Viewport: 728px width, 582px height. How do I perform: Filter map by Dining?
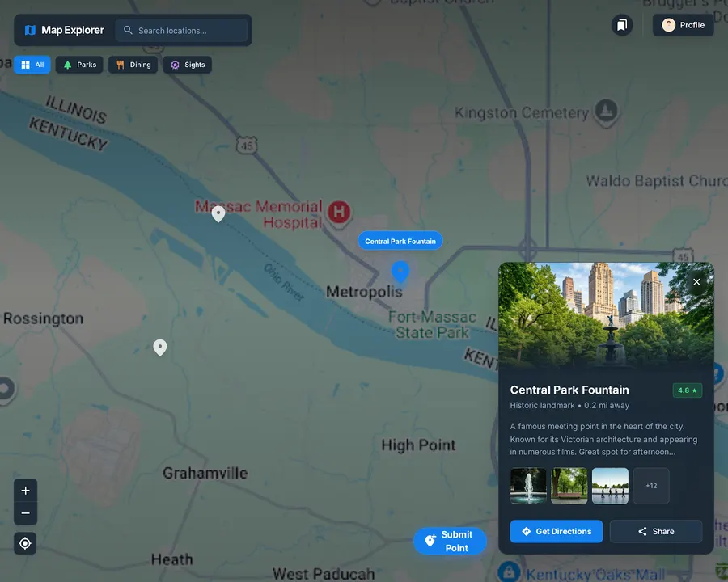[133, 65]
